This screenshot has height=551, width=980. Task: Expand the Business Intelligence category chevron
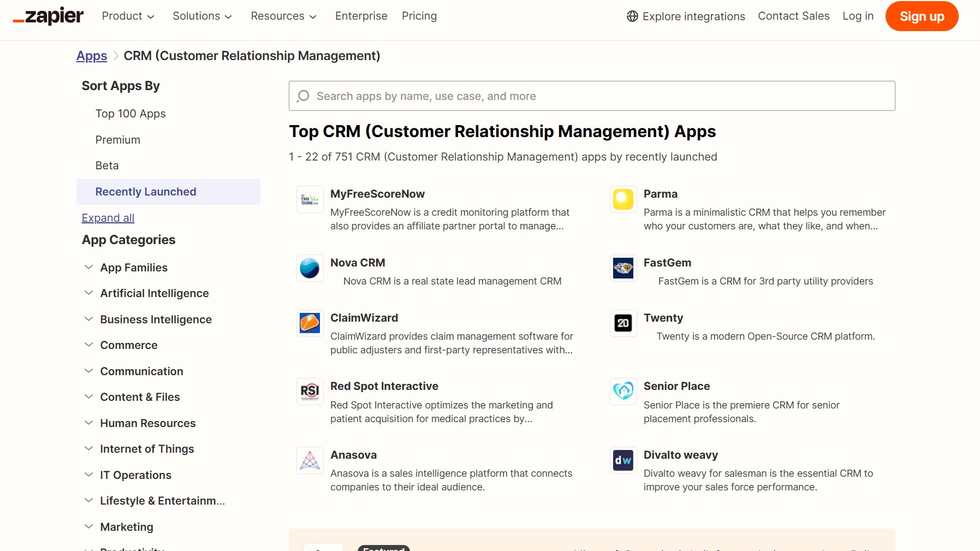[88, 319]
